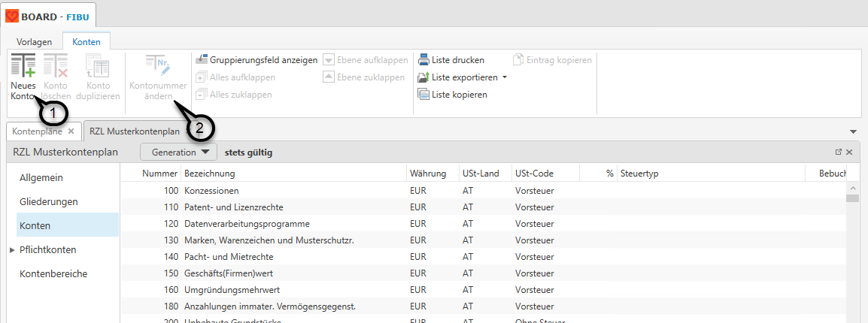Viewport: 868px width, 323px height.
Task: Open the Generation dropdown
Action: coord(179,152)
